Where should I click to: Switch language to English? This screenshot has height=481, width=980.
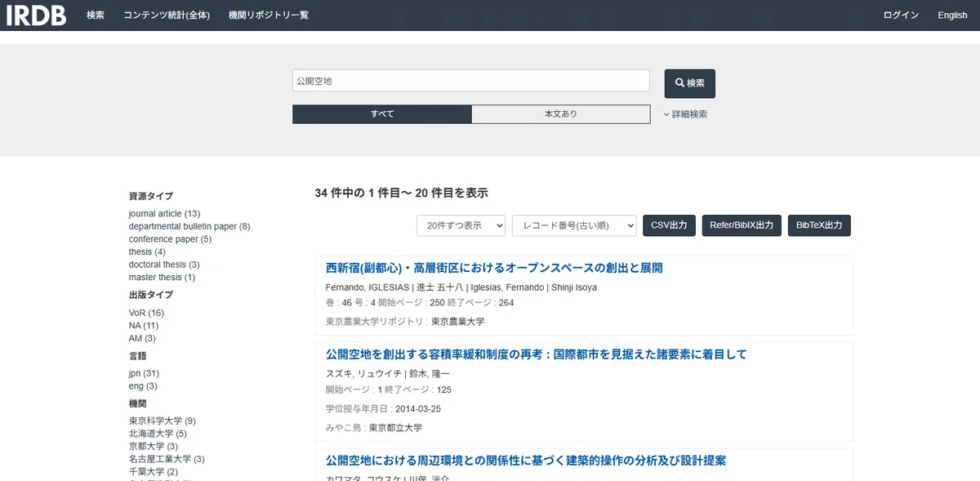pos(952,16)
